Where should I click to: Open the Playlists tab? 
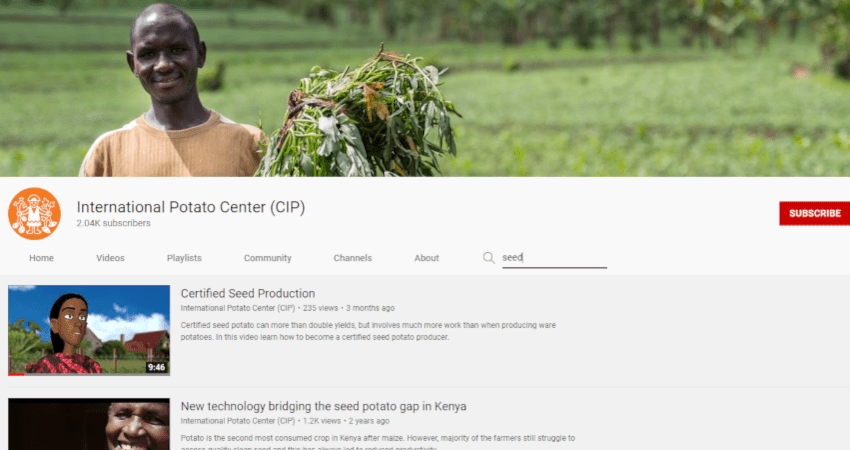[184, 258]
